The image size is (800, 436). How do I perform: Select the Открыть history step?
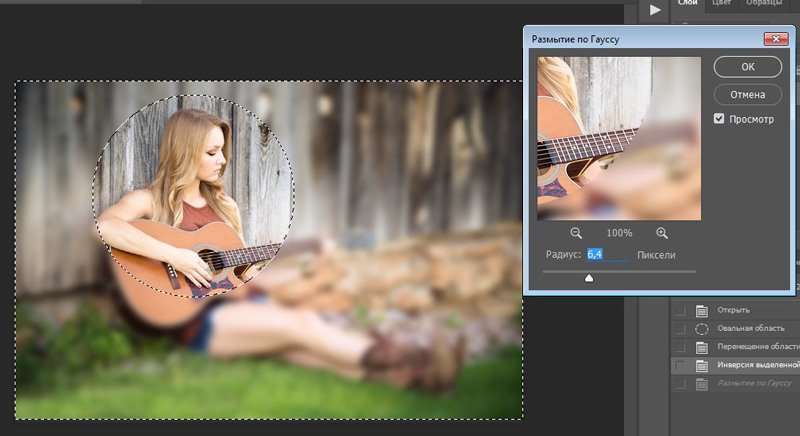(735, 311)
